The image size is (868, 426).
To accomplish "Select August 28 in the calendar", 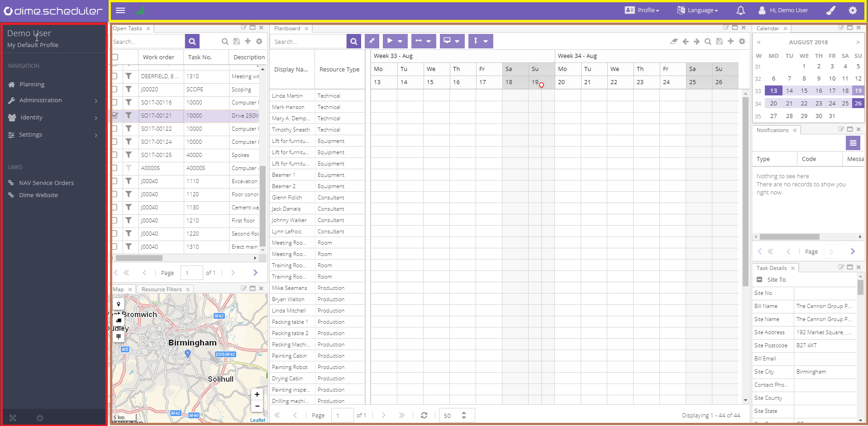I will pos(789,116).
